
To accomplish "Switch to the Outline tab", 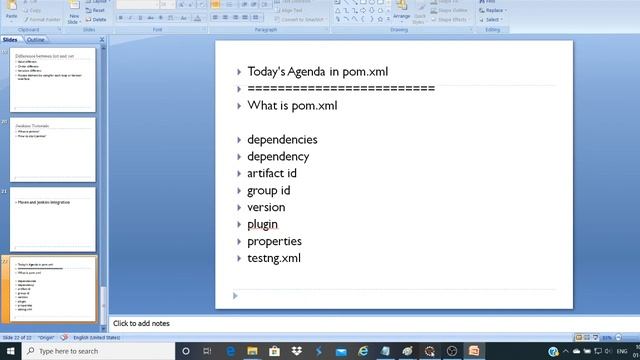I will (36, 40).
